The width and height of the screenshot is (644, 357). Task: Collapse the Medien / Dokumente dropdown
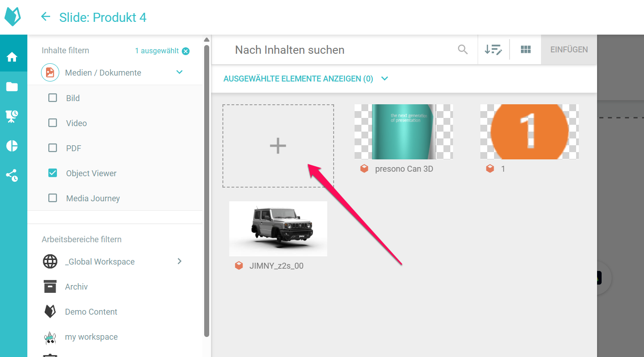[x=180, y=72]
